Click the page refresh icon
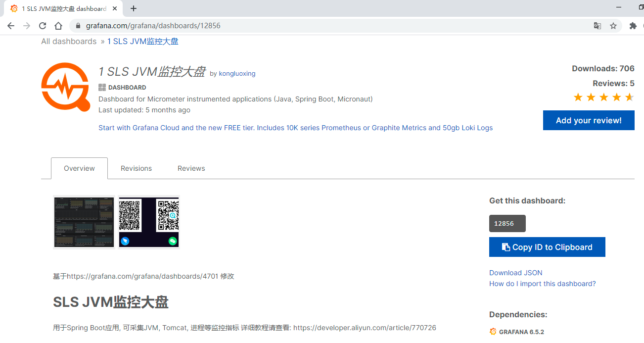 42,25
